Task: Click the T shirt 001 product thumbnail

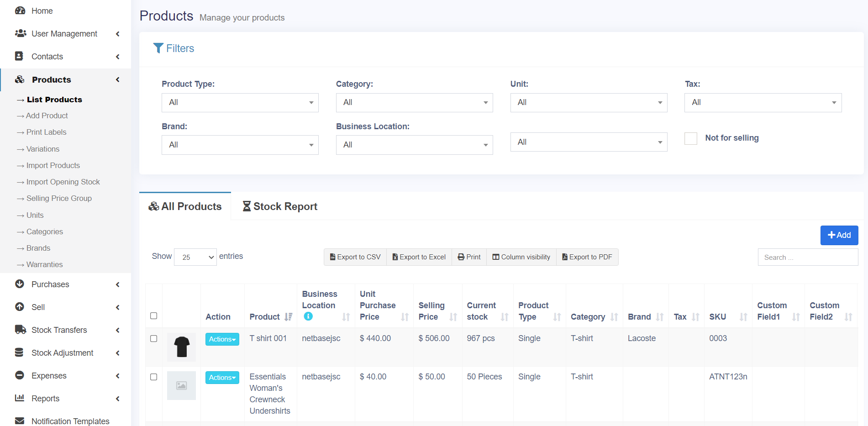Action: point(182,347)
